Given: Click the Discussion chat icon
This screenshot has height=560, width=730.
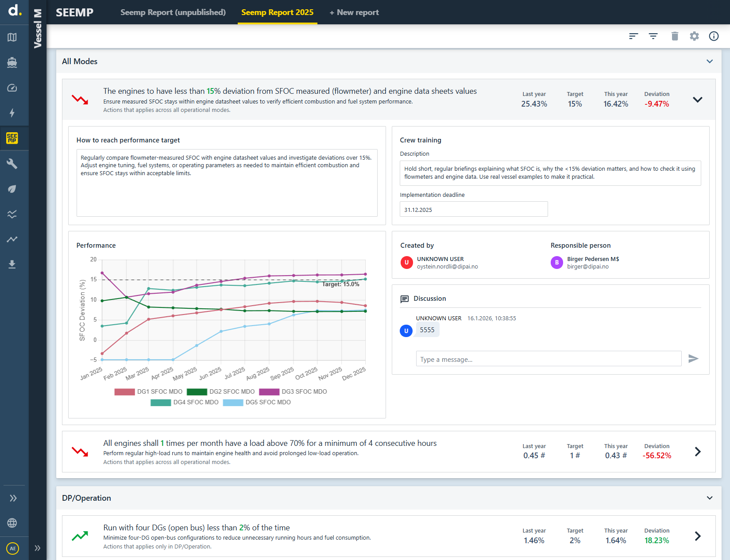Looking at the screenshot, I should 404,299.
